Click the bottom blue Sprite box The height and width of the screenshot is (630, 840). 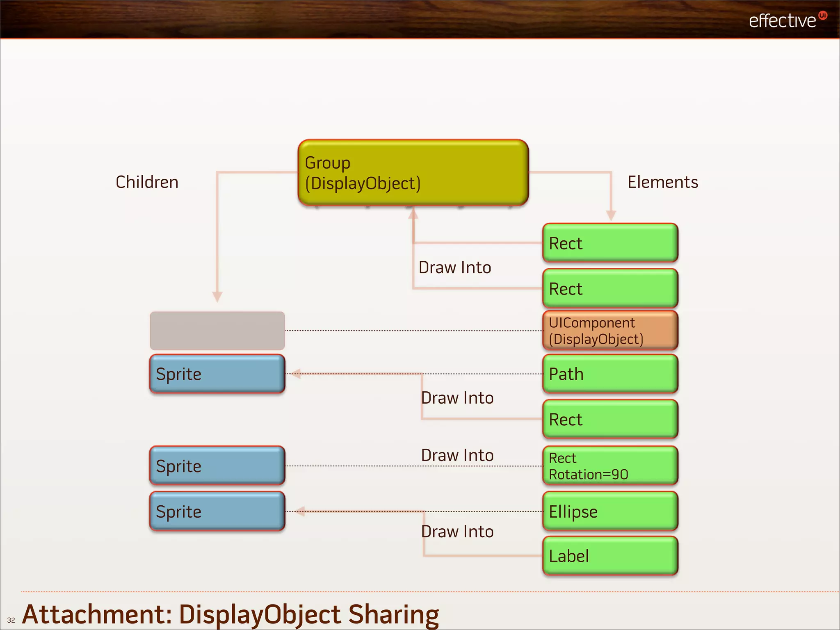click(x=217, y=511)
